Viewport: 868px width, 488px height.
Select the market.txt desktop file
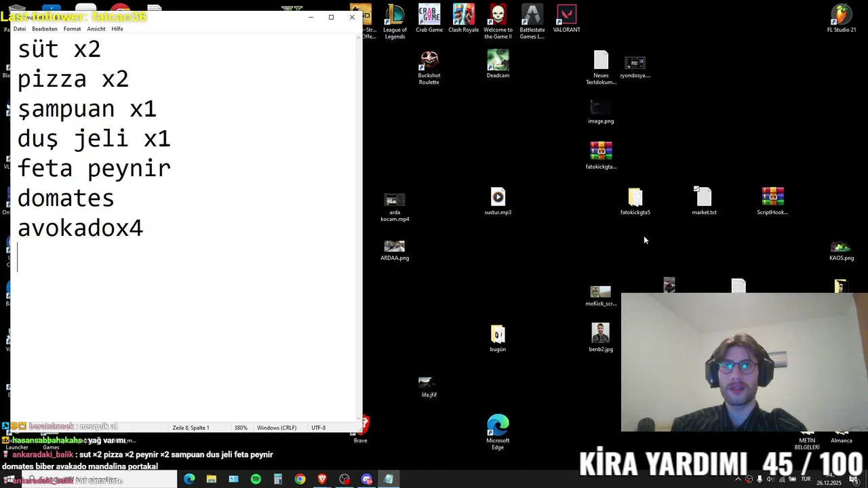pyautogui.click(x=704, y=201)
